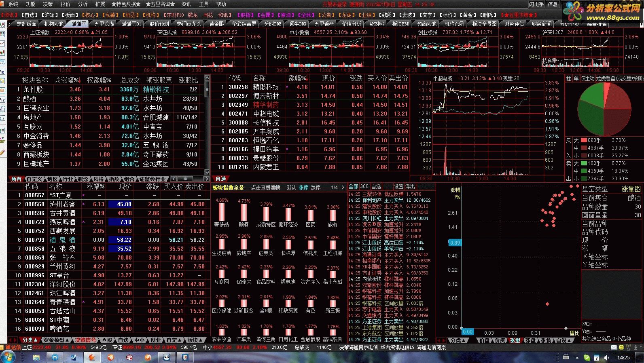The height and width of the screenshot is (363, 644).
Task: Expand the 资金模型▲ tab
Action: click(x=56, y=340)
